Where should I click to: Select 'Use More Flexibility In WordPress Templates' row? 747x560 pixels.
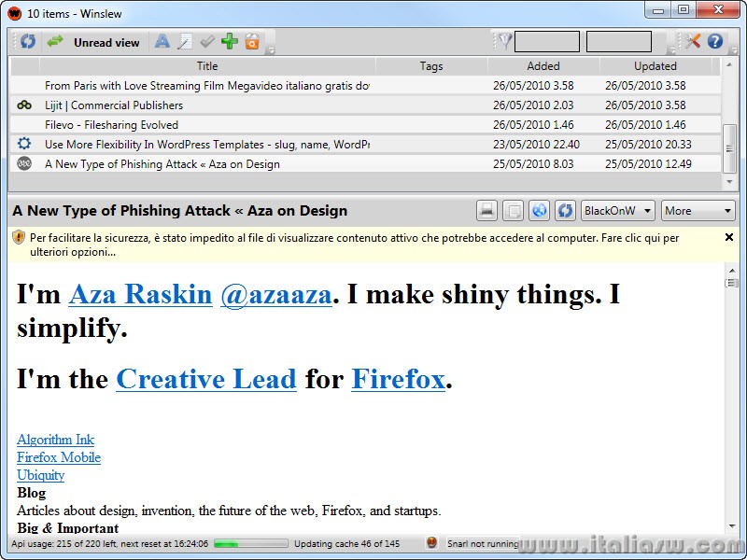coord(365,145)
